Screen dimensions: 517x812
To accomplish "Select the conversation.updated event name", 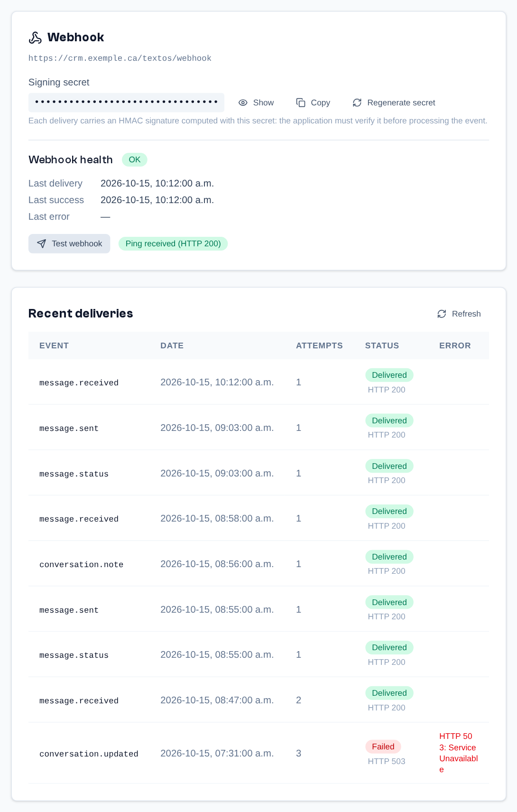I will click(x=89, y=754).
